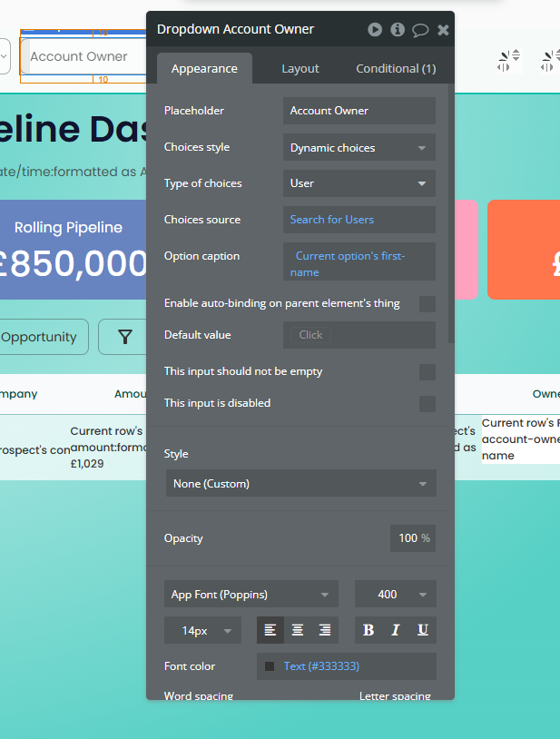Check 'This input is disabled'

tap(427, 404)
